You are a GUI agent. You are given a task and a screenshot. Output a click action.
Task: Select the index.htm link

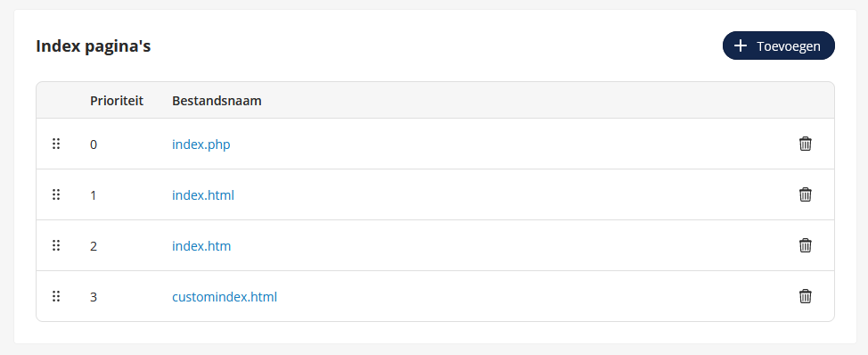click(201, 246)
